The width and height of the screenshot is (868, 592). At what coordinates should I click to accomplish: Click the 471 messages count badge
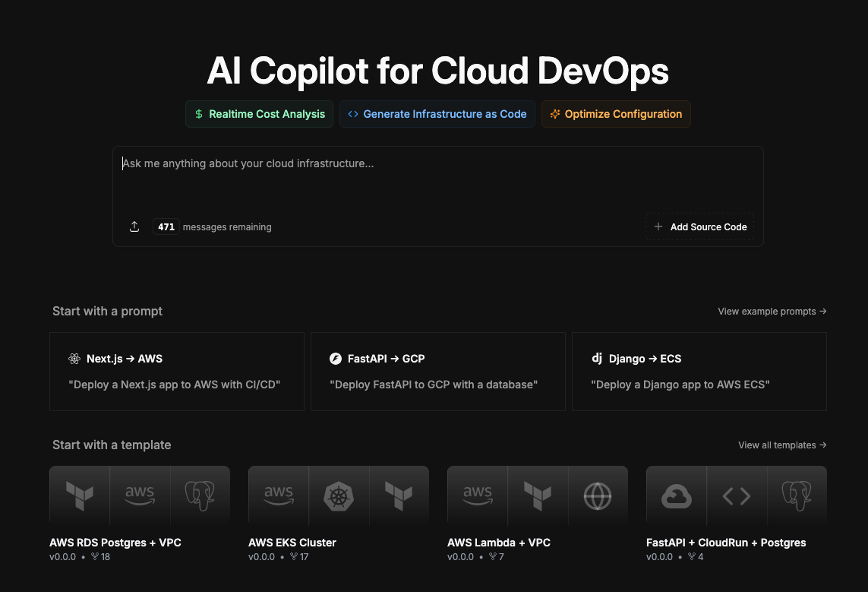(x=166, y=226)
